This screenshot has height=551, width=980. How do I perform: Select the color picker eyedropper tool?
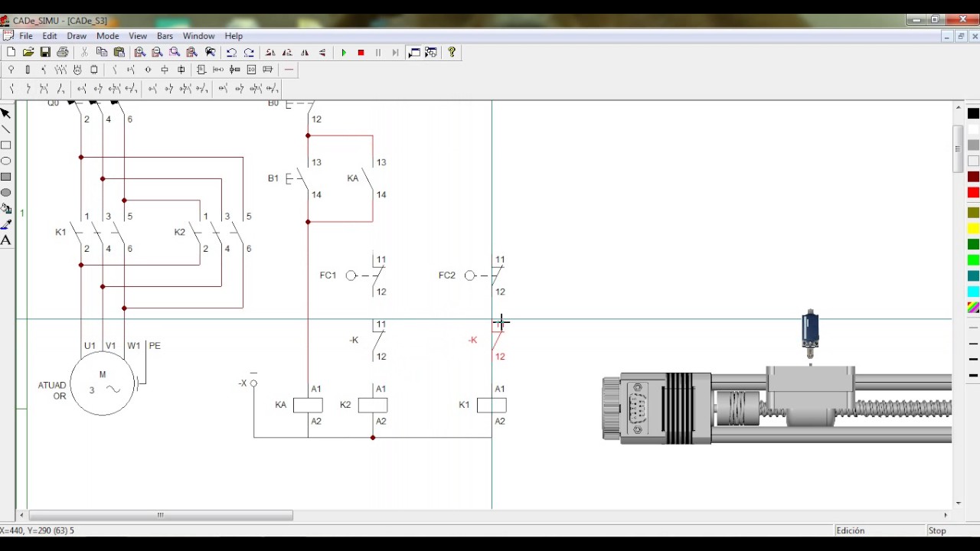pos(5,224)
